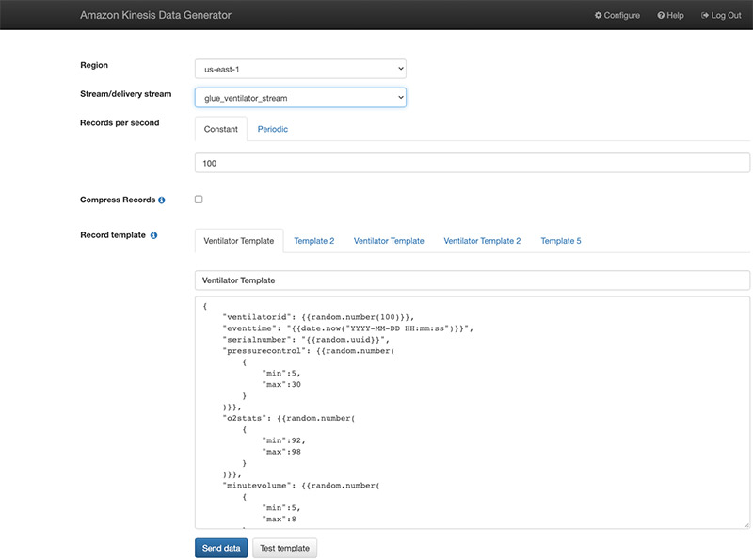The width and height of the screenshot is (753, 560).
Task: Click the Stream/delivery stream label
Action: pyautogui.click(x=126, y=94)
